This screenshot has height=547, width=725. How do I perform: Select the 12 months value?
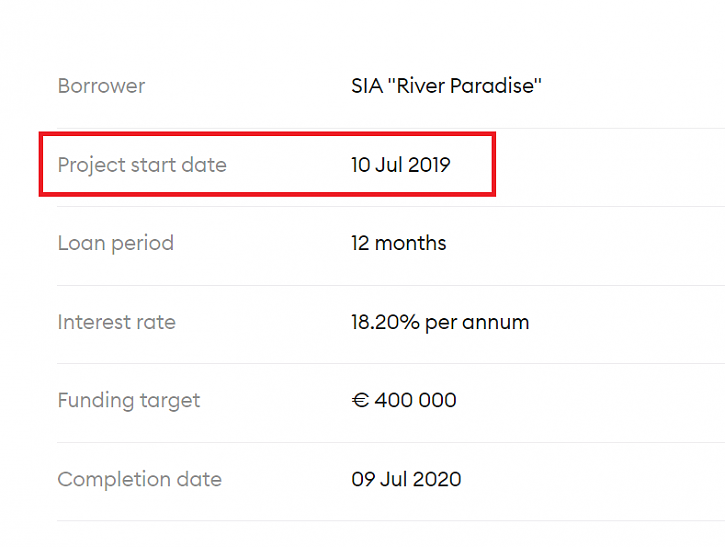pyautogui.click(x=399, y=243)
